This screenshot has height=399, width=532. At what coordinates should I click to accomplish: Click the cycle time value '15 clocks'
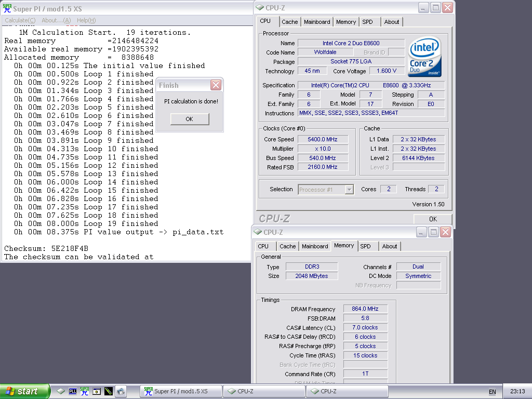point(365,355)
